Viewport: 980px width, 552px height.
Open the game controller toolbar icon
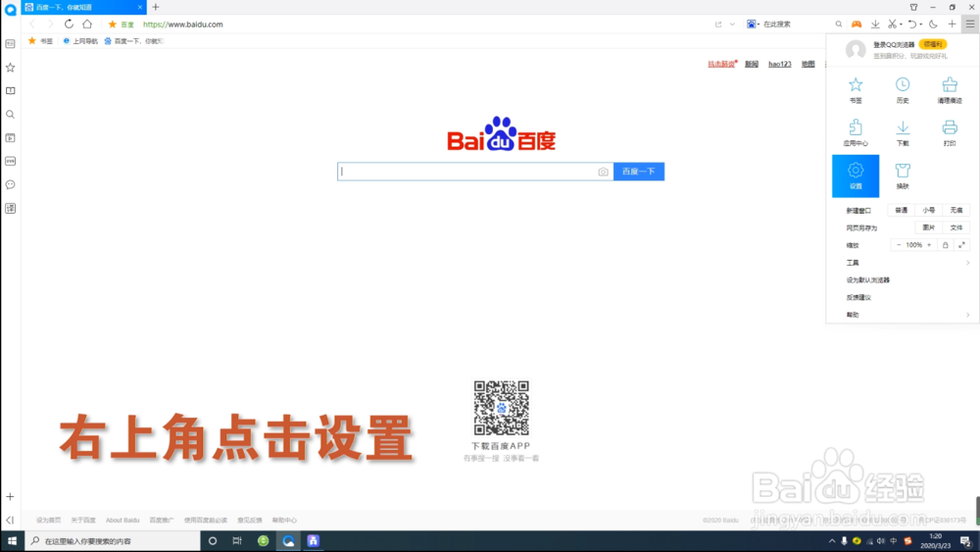click(x=857, y=24)
